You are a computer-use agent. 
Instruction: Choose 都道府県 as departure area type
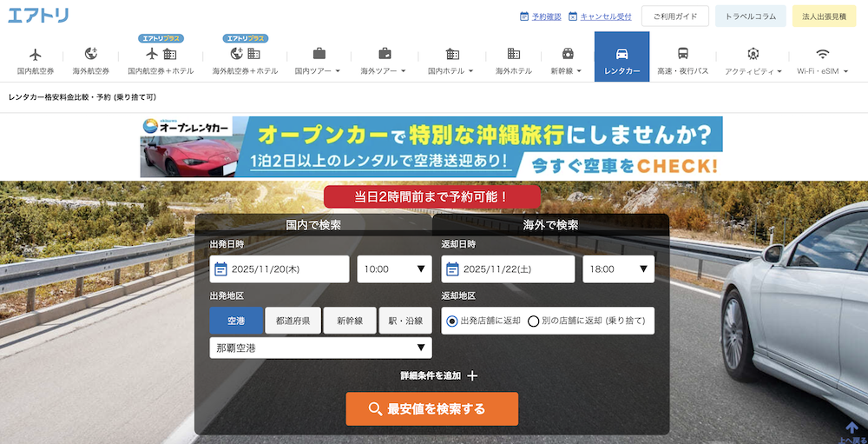(293, 321)
